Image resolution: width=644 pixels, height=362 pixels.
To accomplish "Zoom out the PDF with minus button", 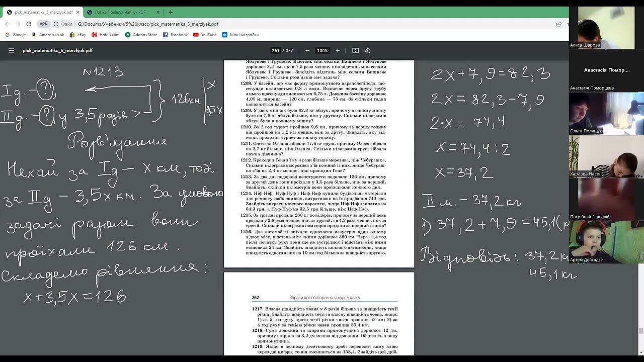I will coord(307,50).
